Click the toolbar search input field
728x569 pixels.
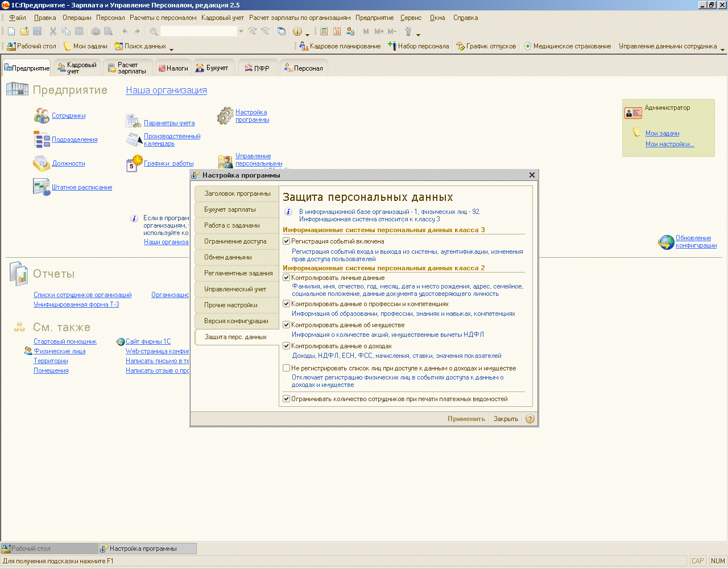point(198,31)
